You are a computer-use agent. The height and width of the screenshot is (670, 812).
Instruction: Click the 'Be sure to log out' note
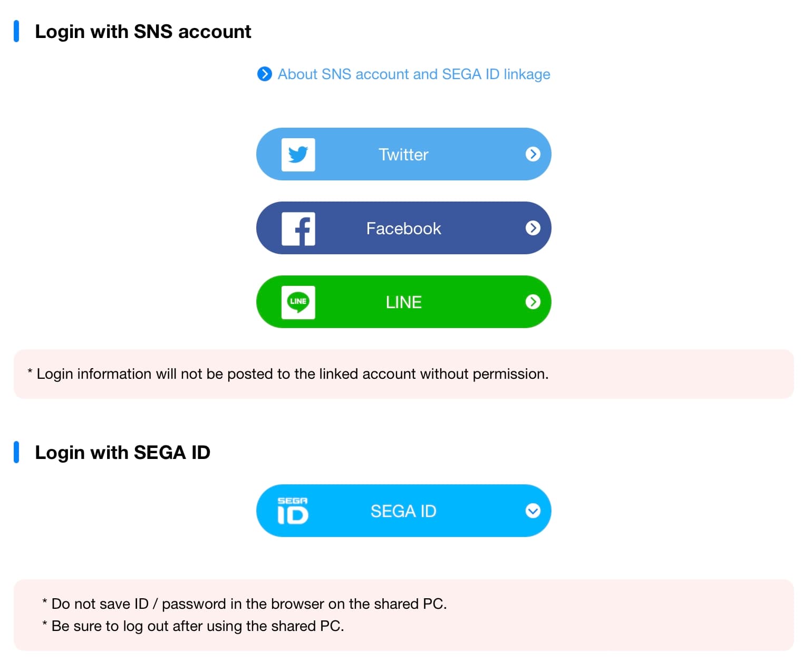coord(198,626)
